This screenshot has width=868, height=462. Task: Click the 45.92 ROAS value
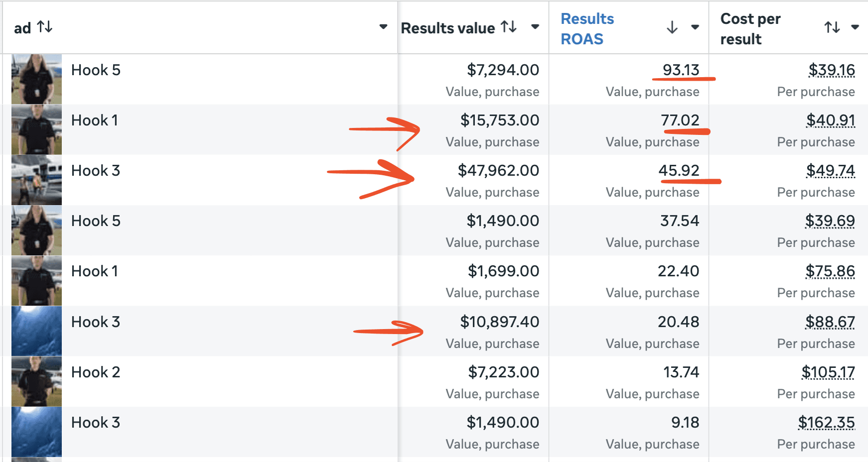(x=679, y=171)
